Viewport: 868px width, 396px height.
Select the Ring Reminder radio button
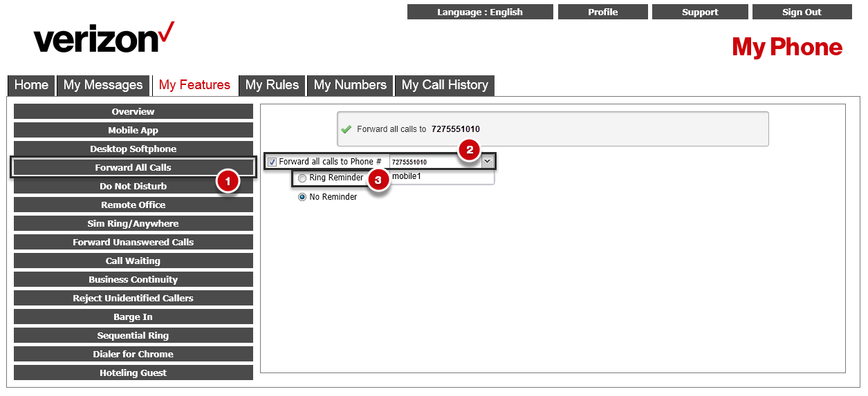coord(302,178)
